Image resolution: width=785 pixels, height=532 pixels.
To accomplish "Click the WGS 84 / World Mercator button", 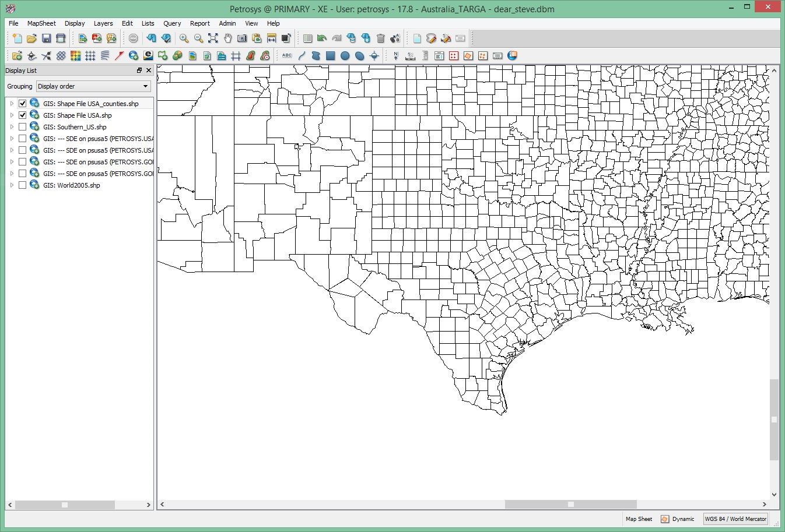I will pyautogui.click(x=735, y=519).
